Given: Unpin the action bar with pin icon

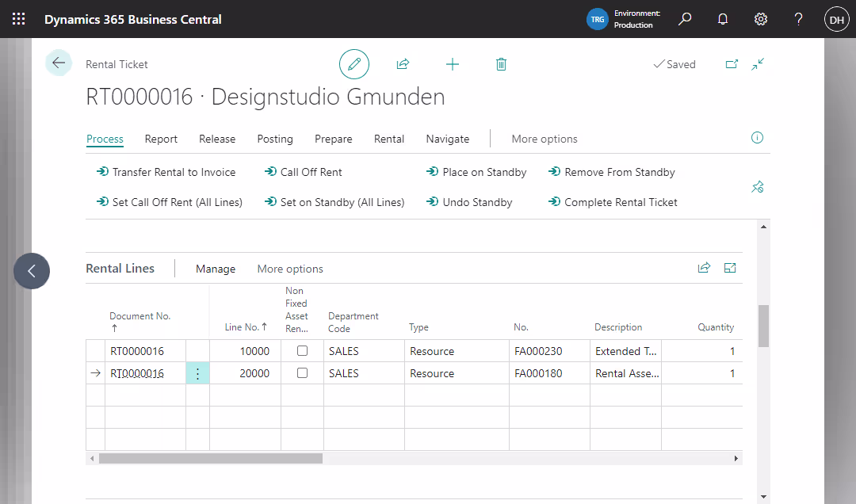Looking at the screenshot, I should (757, 187).
